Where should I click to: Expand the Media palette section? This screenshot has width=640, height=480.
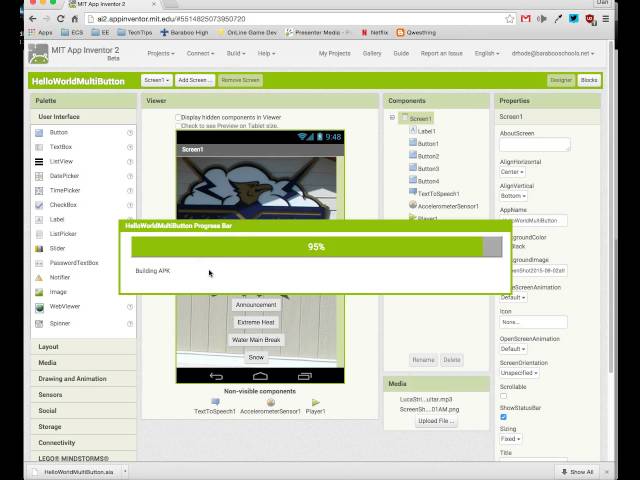[84, 363]
